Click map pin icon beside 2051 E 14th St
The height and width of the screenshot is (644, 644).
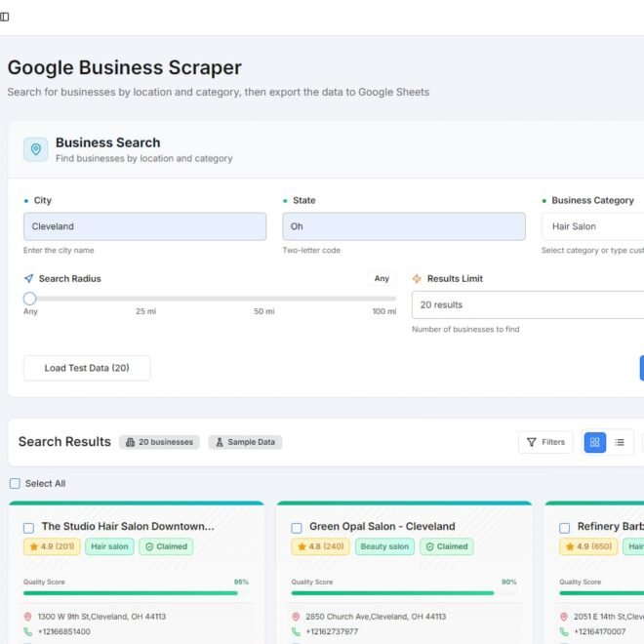tap(564, 617)
